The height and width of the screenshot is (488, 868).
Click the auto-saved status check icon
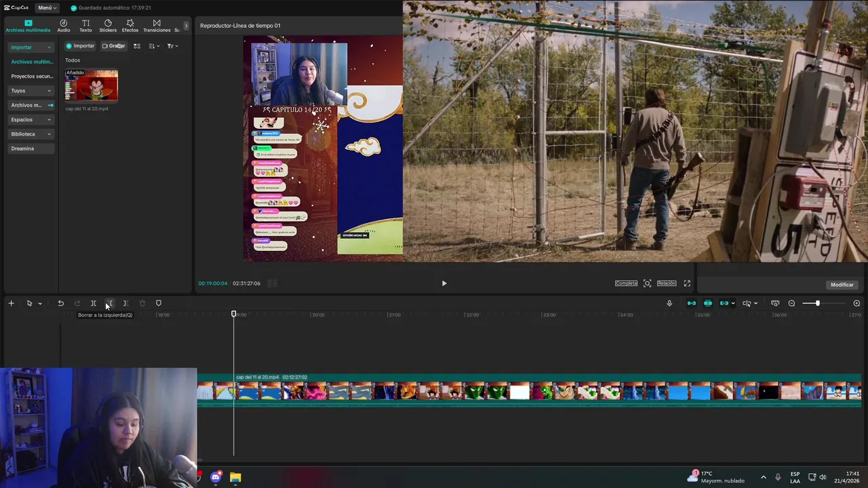coord(74,8)
